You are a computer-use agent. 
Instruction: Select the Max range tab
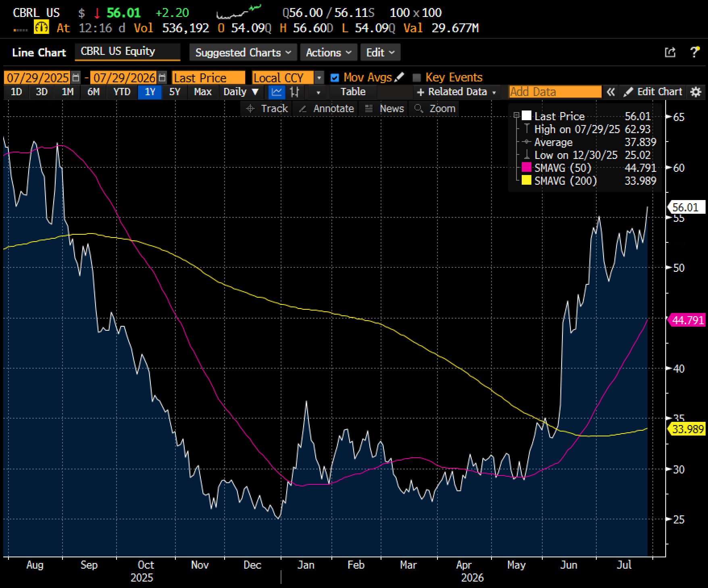[202, 92]
